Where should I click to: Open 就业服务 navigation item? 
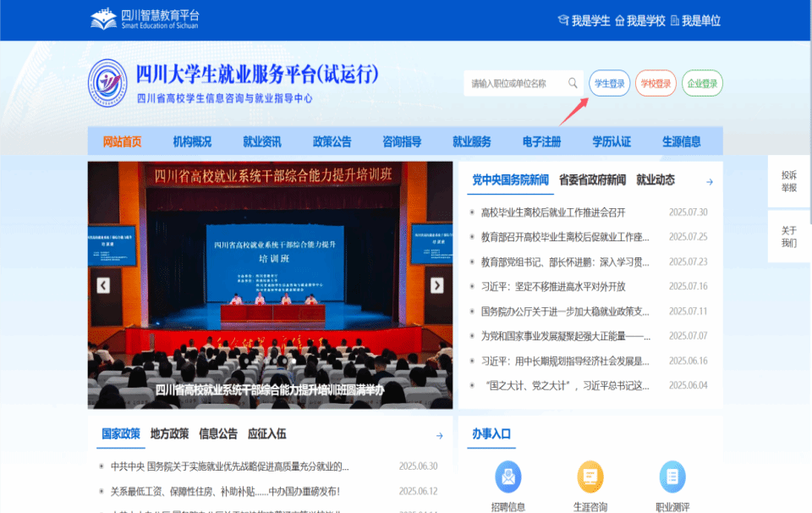pyautogui.click(x=472, y=141)
